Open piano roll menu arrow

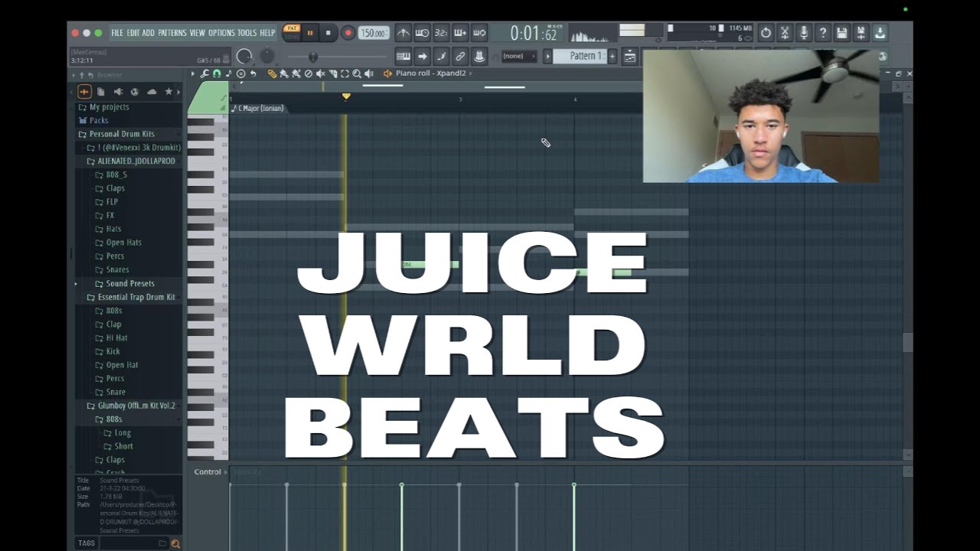pyautogui.click(x=193, y=73)
